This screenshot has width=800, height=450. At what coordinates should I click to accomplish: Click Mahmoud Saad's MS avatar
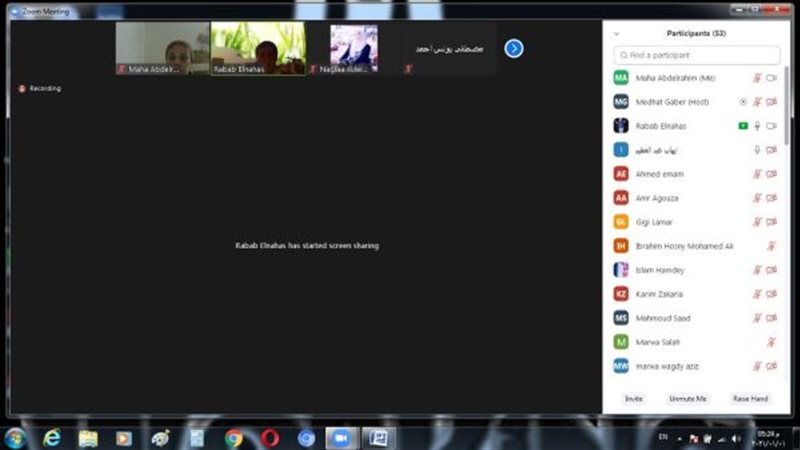(621, 318)
